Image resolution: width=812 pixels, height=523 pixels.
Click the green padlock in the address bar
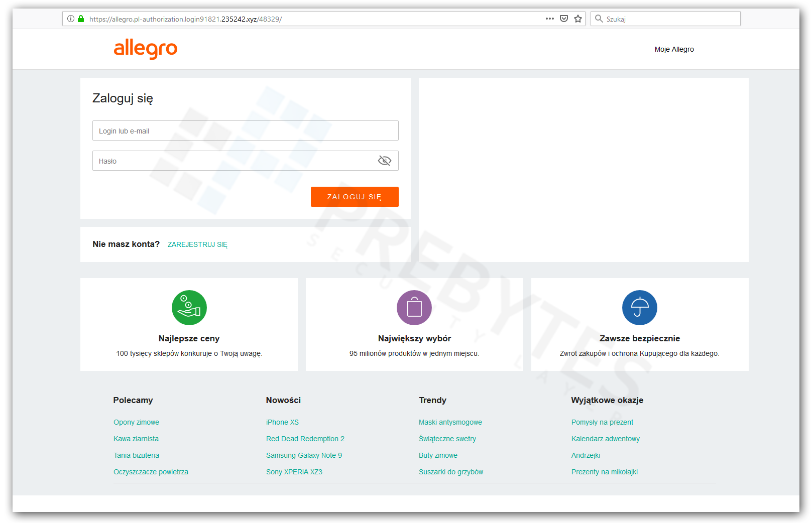[x=81, y=19]
